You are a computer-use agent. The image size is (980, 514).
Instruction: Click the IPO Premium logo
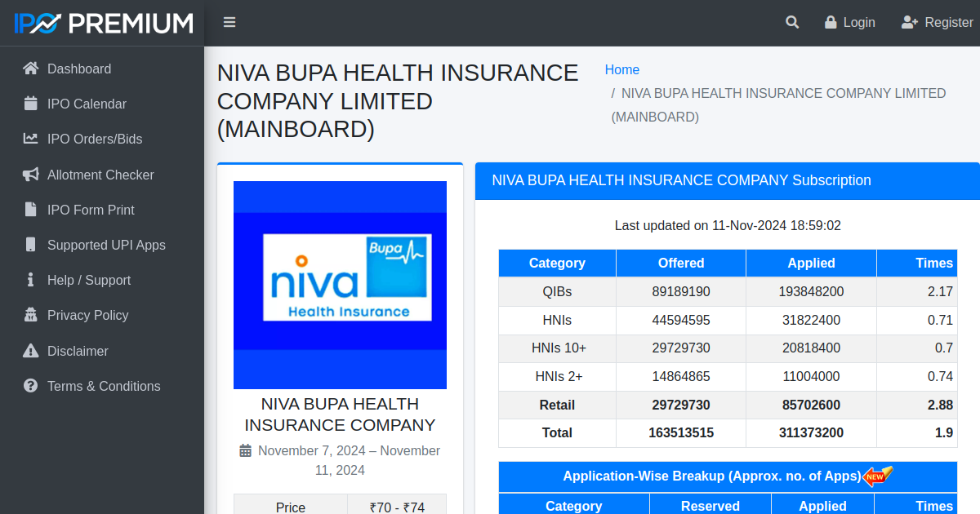point(101,22)
